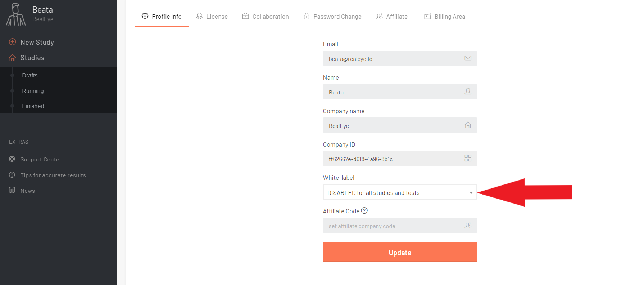Switch to the License tab
The width and height of the screenshot is (644, 285).
pos(212,16)
